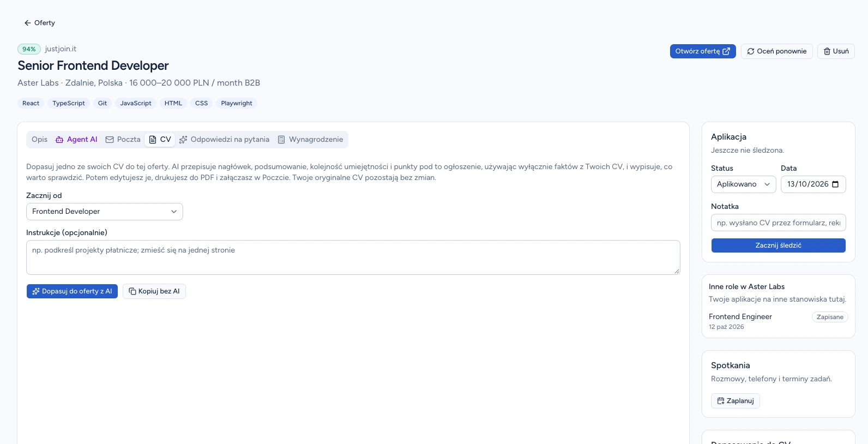Click the justjoin.it source label
Image resolution: width=868 pixels, height=444 pixels.
tap(61, 49)
